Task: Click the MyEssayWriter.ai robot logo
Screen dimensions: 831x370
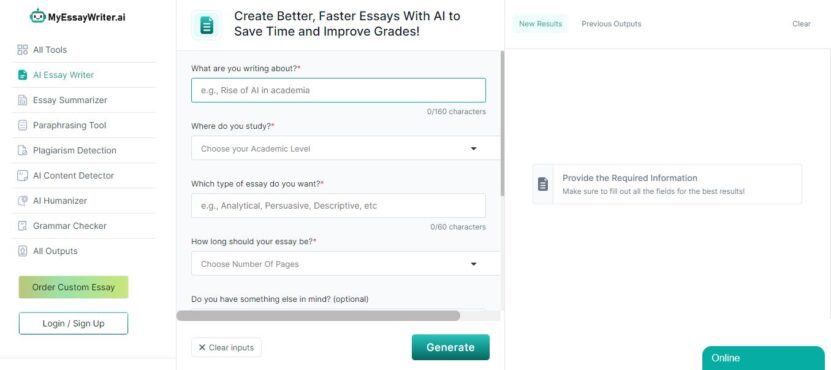Action: [38, 16]
